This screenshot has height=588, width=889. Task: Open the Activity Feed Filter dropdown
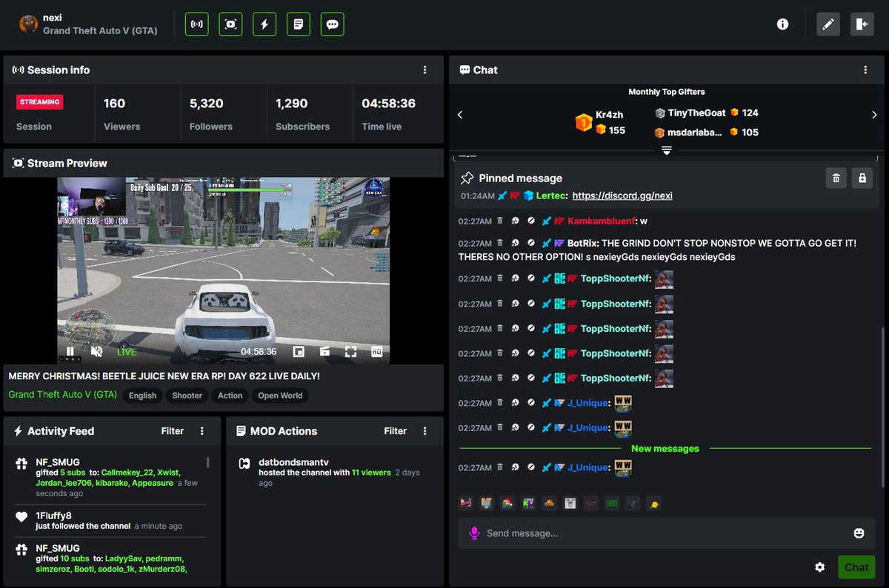point(173,431)
